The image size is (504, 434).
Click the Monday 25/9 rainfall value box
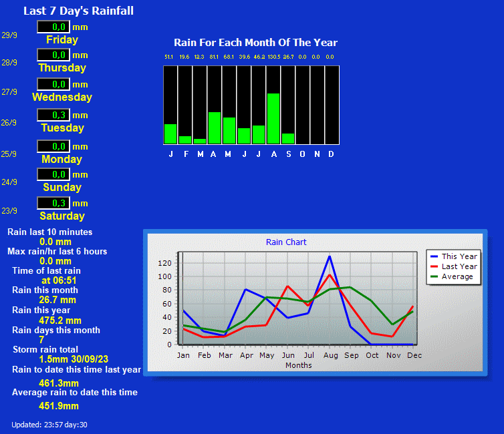coord(53,146)
